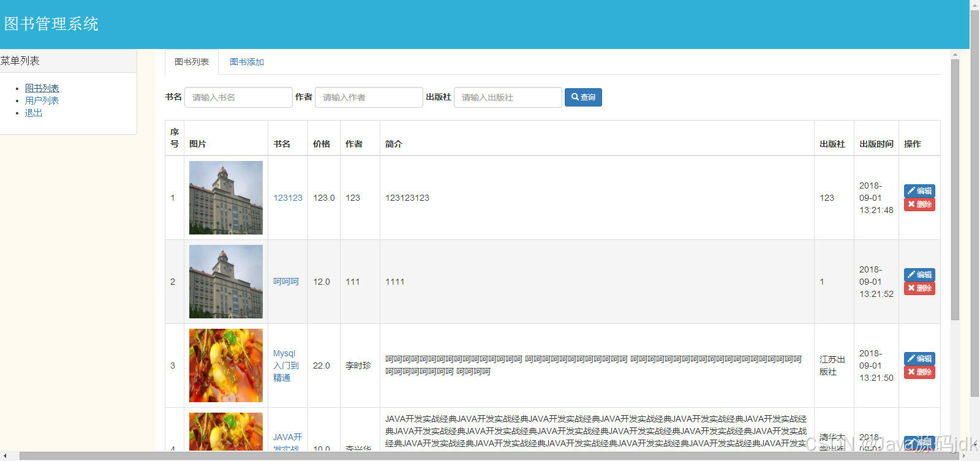Image resolution: width=980 pixels, height=461 pixels.
Task: Click the 查询 search button
Action: 583,97
